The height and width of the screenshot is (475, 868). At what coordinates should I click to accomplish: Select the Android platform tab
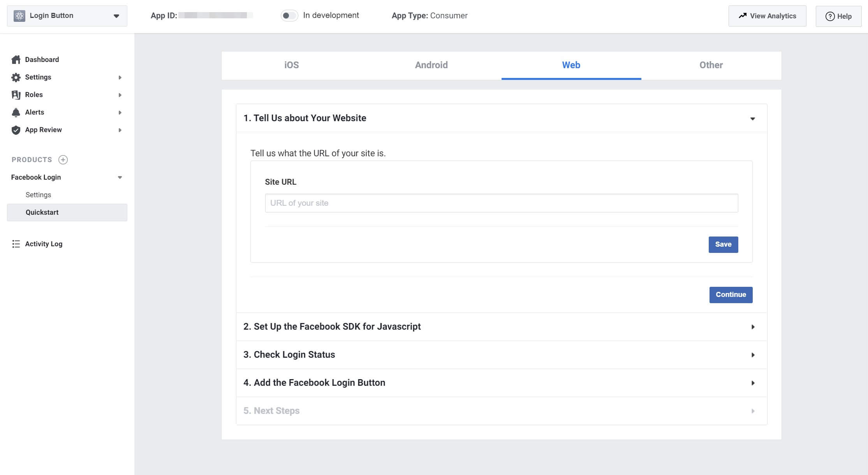[431, 65]
